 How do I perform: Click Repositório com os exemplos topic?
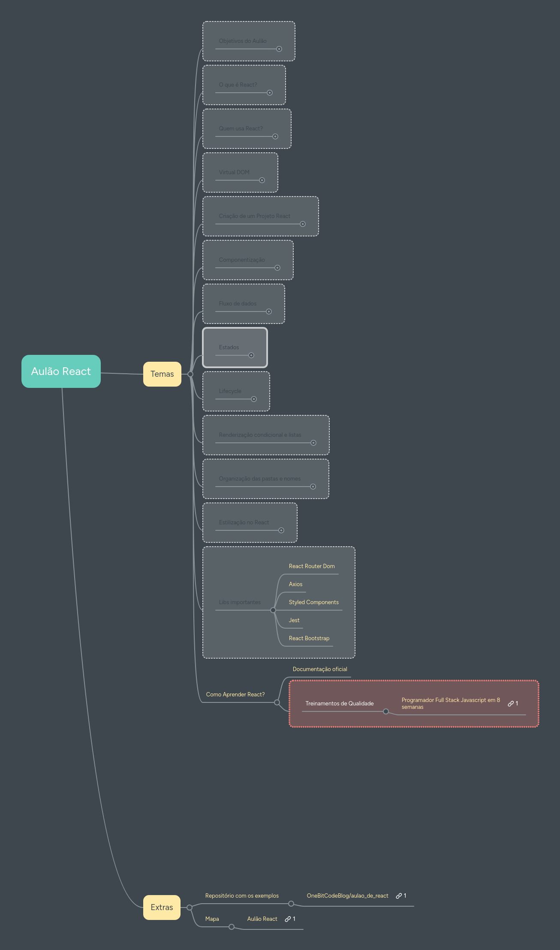click(x=242, y=896)
